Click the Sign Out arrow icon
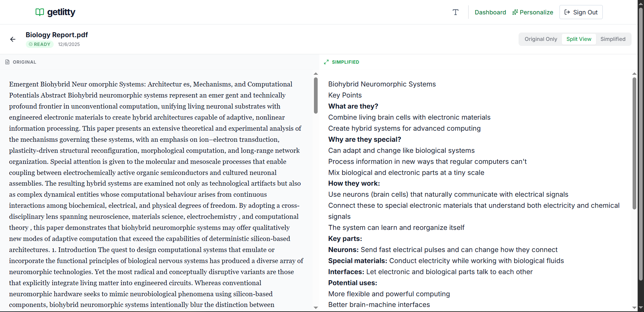644x312 pixels. click(567, 12)
